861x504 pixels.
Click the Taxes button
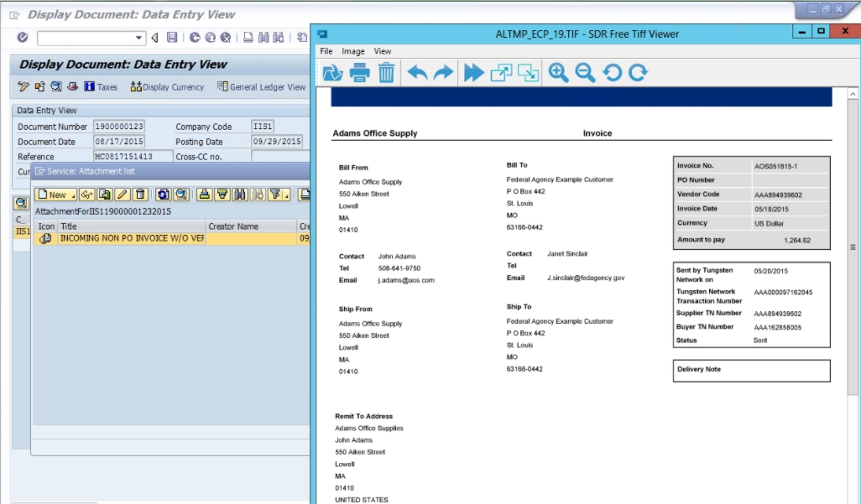101,86
